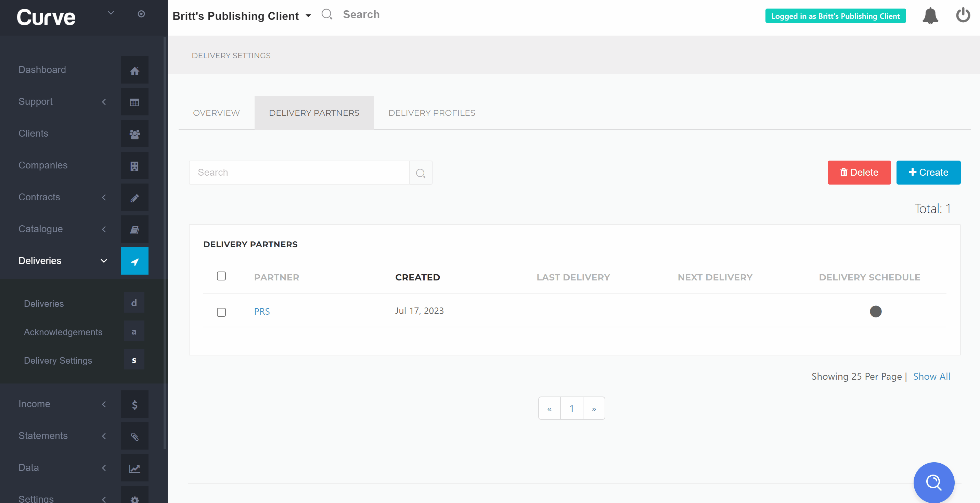Click the Data chart icon
The height and width of the screenshot is (503, 980).
135,468
